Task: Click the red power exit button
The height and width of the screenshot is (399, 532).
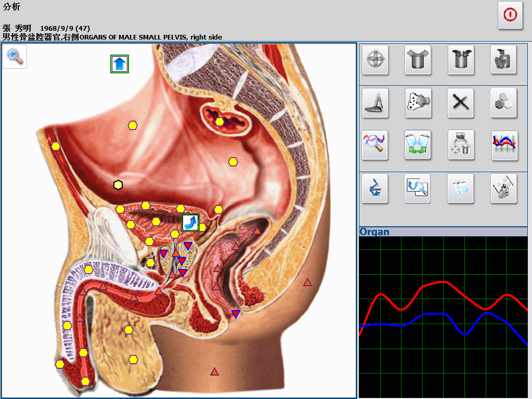Action: 510,15
